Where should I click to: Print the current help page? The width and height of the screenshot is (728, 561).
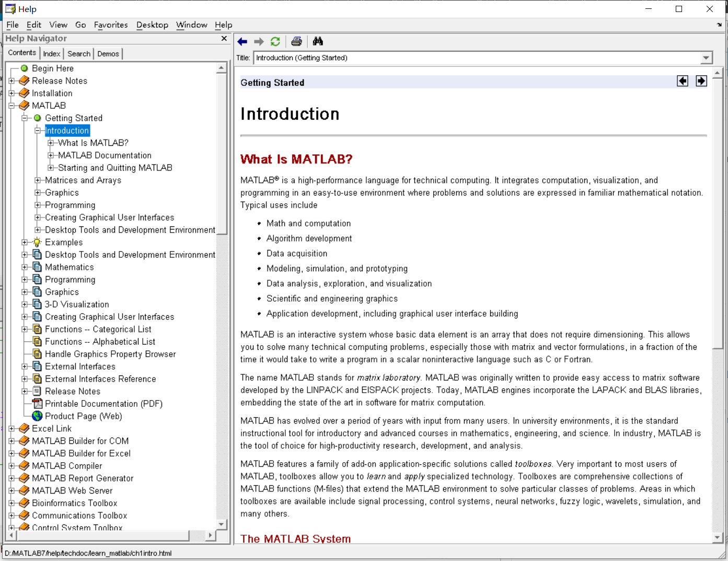pyautogui.click(x=296, y=42)
